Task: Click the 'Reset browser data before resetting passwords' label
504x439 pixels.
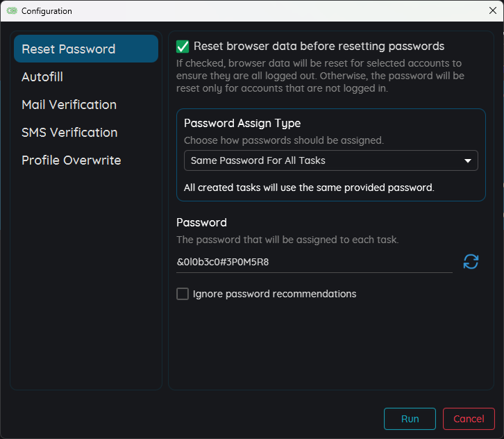Action: [x=319, y=47]
